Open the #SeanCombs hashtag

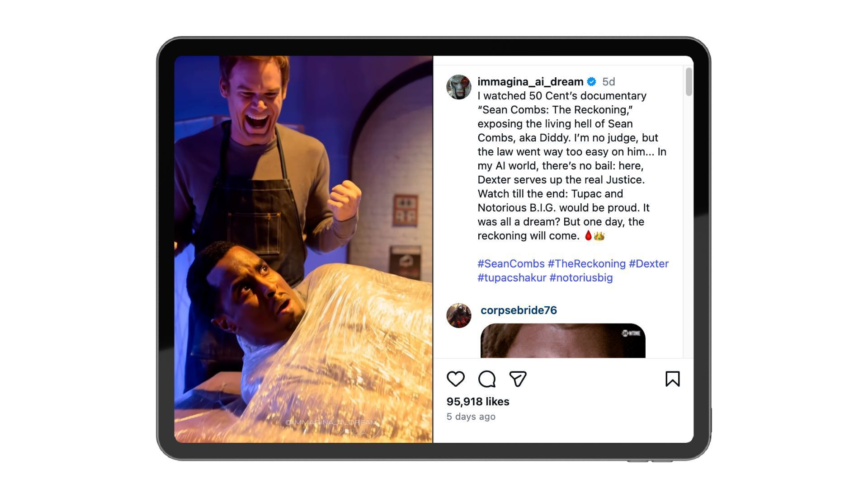[x=511, y=264]
